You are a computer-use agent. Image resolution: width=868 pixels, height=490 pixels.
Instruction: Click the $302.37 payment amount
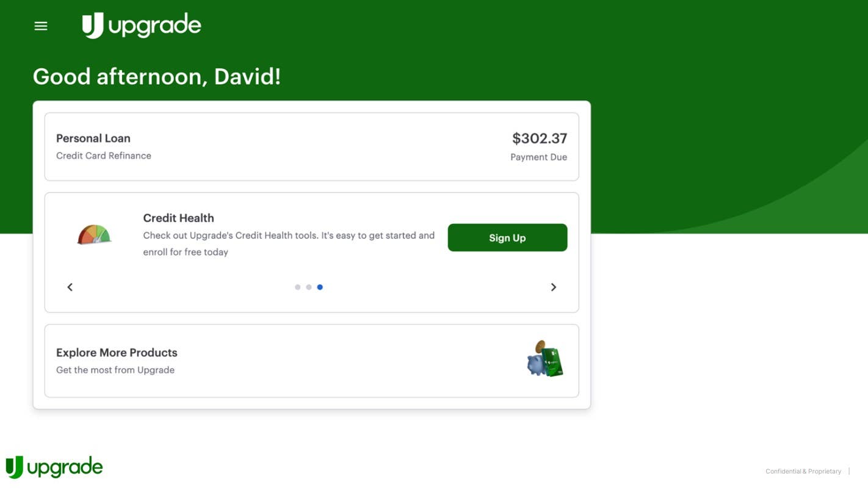pyautogui.click(x=540, y=139)
